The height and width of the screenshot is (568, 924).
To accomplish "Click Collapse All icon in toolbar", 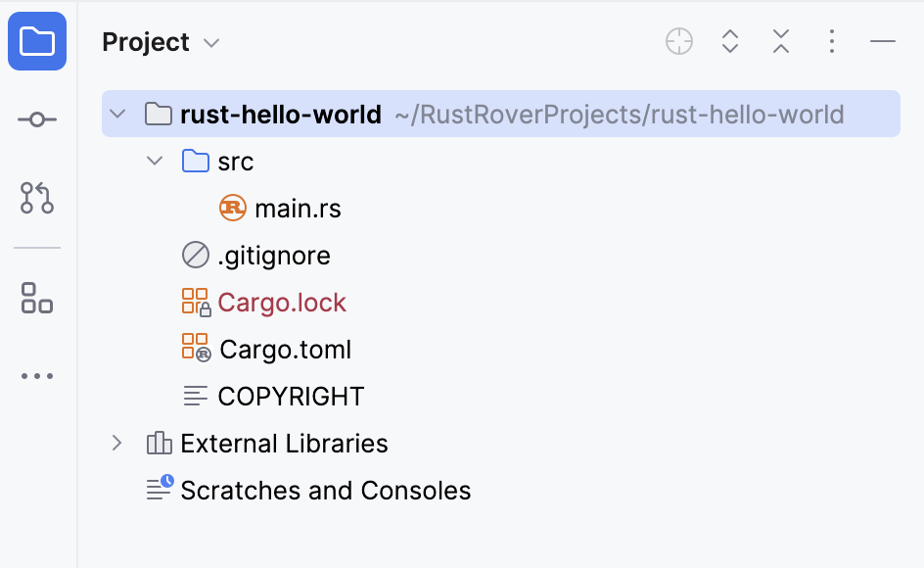I will tap(781, 41).
